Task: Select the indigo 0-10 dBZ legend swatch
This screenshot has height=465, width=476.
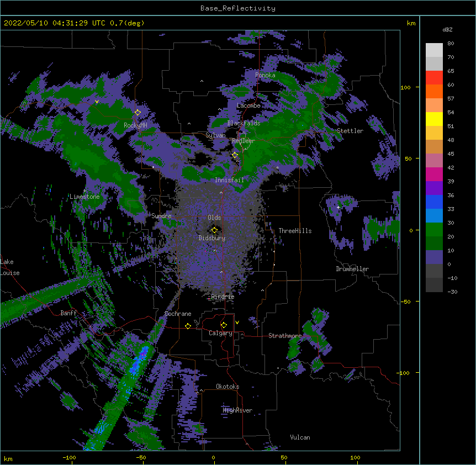Action: pyautogui.click(x=434, y=257)
